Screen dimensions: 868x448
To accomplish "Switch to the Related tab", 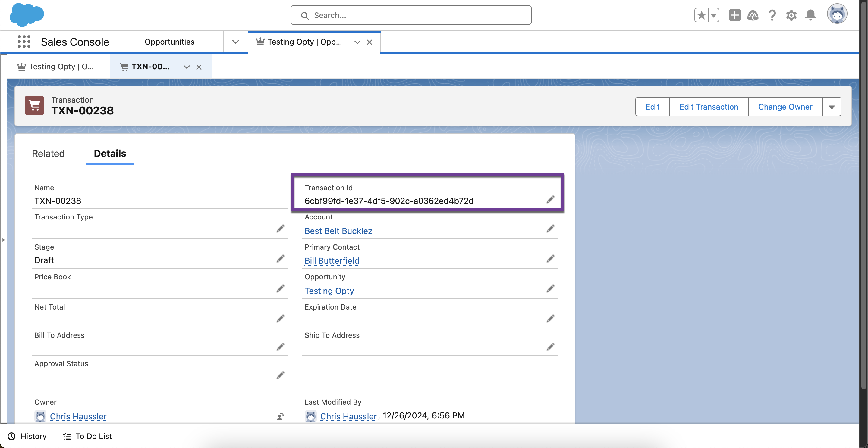I will pyautogui.click(x=48, y=154).
